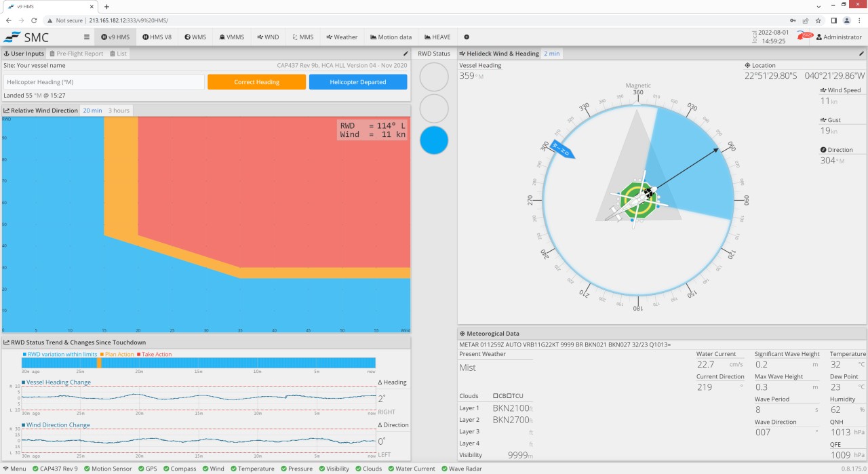Select the WND tab
Viewport: 868px width, 474px height.
click(x=268, y=37)
